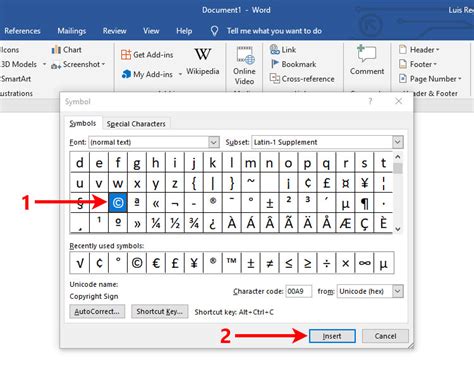Expand the Subset dropdown
This screenshot has height=379, width=474.
(397, 142)
